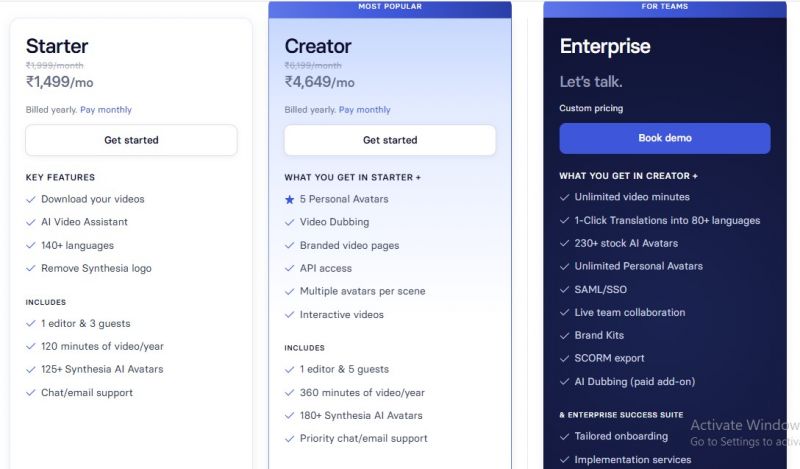This screenshot has width=800, height=469.
Task: Click checkmark next to Download your videos
Action: pyautogui.click(x=31, y=200)
